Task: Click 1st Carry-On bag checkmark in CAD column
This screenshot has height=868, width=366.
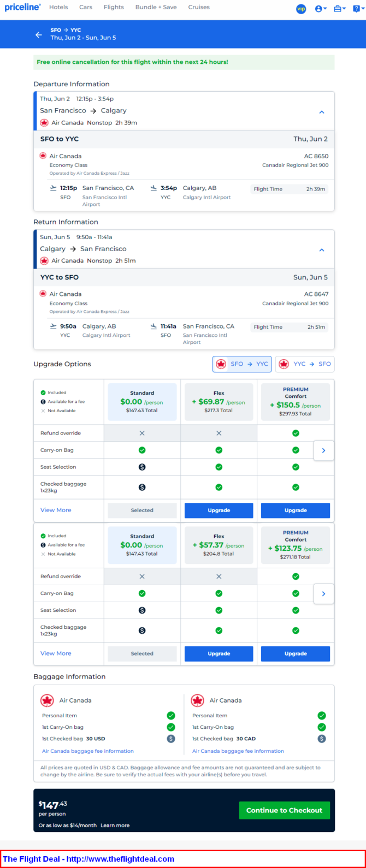Action: click(x=322, y=727)
